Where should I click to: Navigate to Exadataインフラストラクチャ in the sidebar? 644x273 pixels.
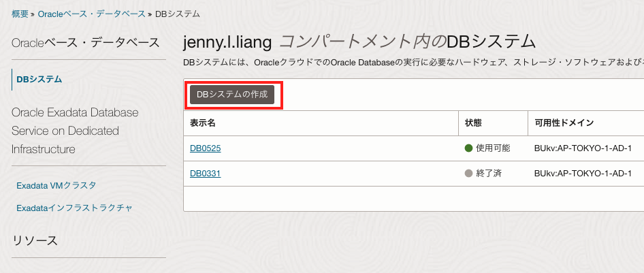point(74,208)
